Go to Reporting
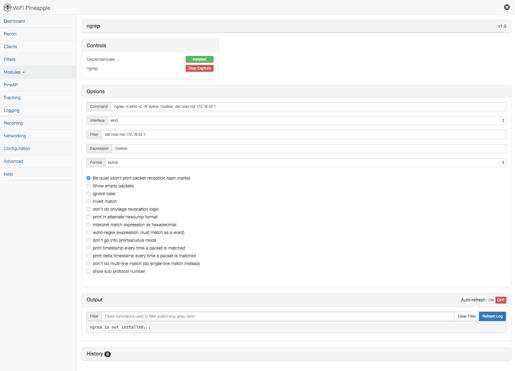The height and width of the screenshot is (371, 515). pyautogui.click(x=13, y=123)
